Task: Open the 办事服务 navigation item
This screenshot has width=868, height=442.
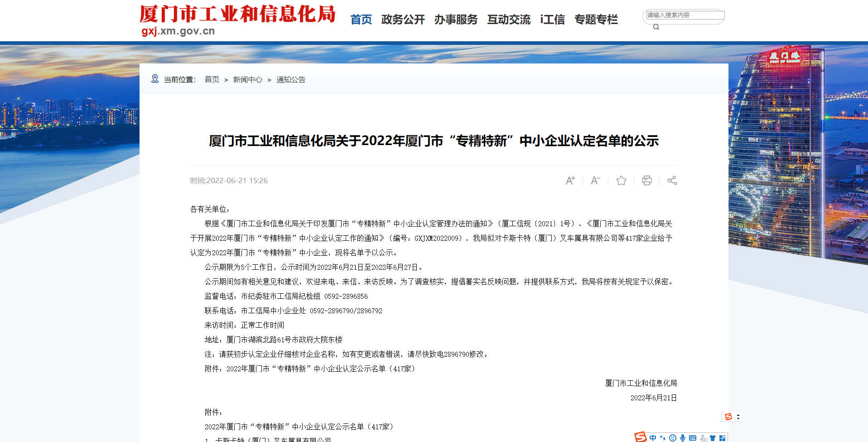Action: tap(456, 19)
